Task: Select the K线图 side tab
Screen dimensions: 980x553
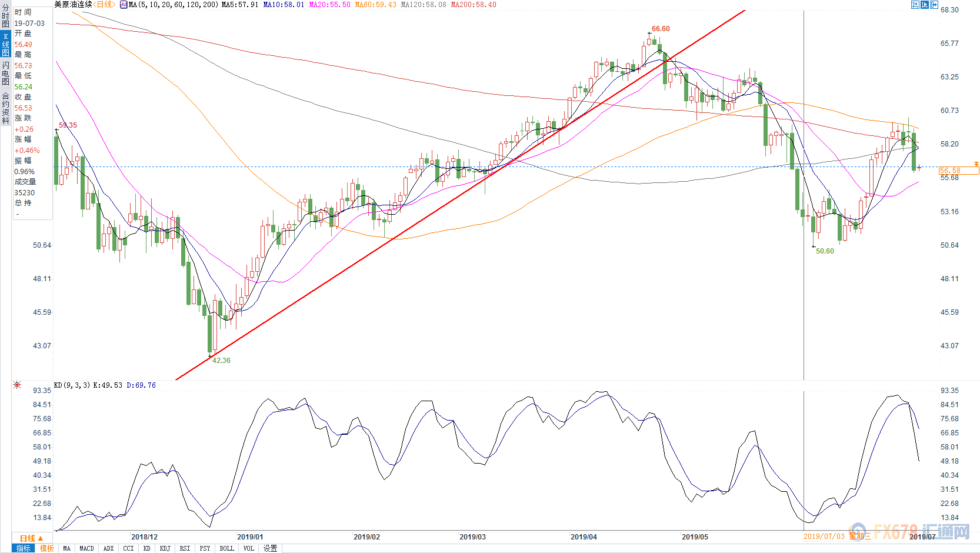Action: click(x=5, y=44)
